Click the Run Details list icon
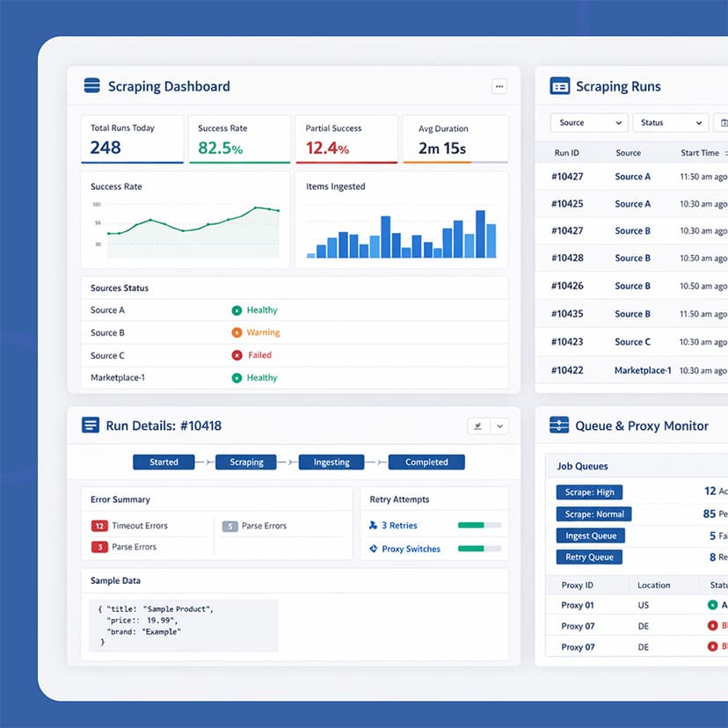The height and width of the screenshot is (728, 728). point(91,425)
